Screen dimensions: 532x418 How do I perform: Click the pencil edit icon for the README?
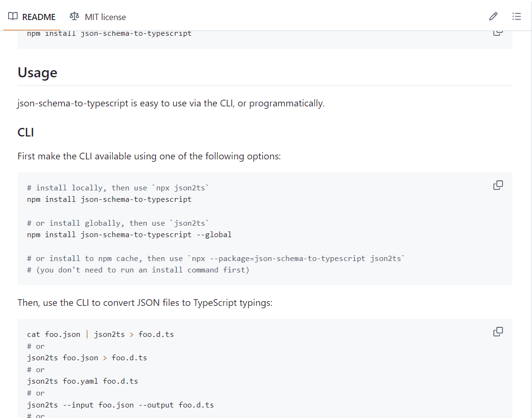493,17
